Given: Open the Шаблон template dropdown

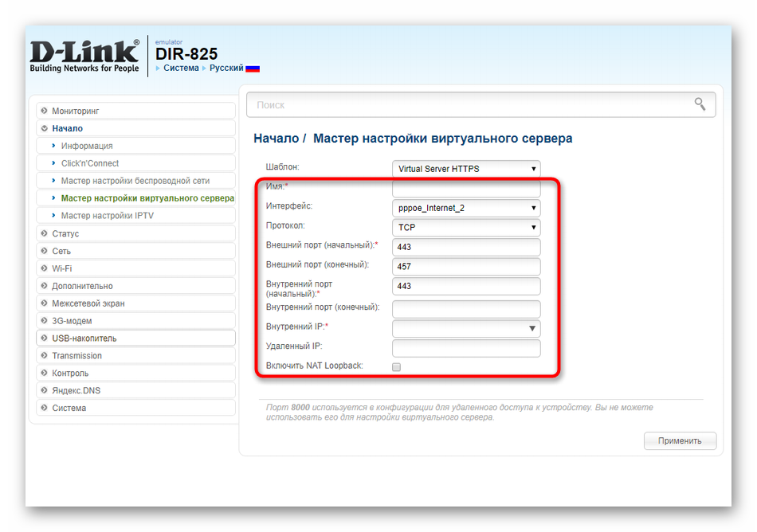Looking at the screenshot, I should click(466, 169).
